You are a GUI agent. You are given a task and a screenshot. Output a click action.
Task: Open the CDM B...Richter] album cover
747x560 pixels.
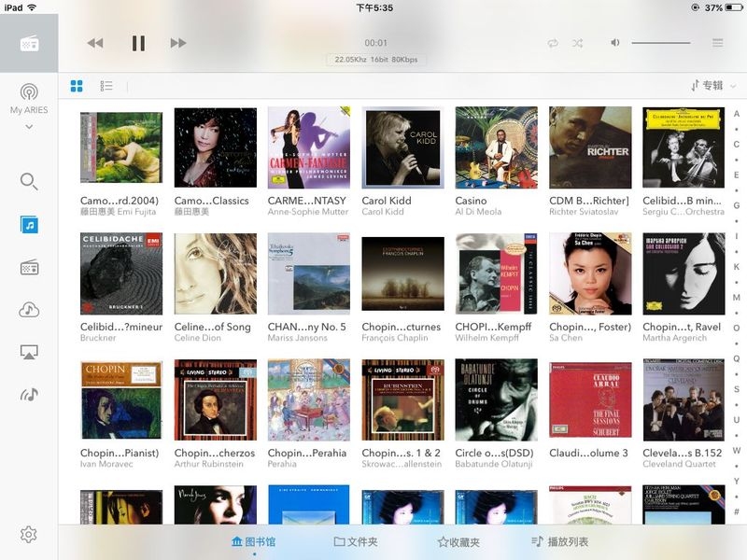(590, 147)
